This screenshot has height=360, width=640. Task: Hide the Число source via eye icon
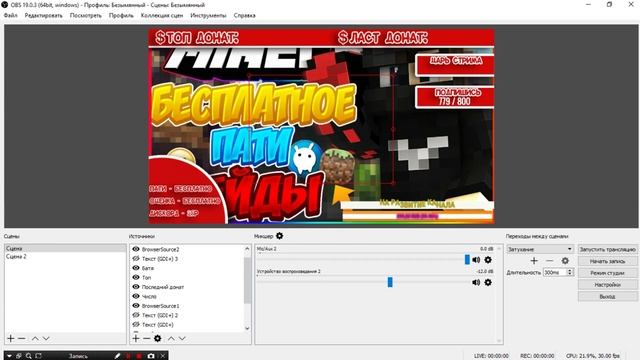[136, 296]
